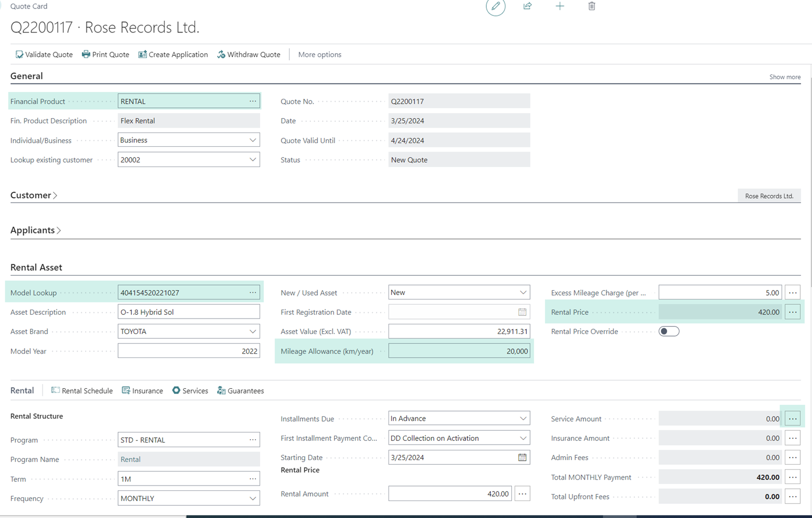
Task: Open the Services tab
Action: (x=190, y=390)
